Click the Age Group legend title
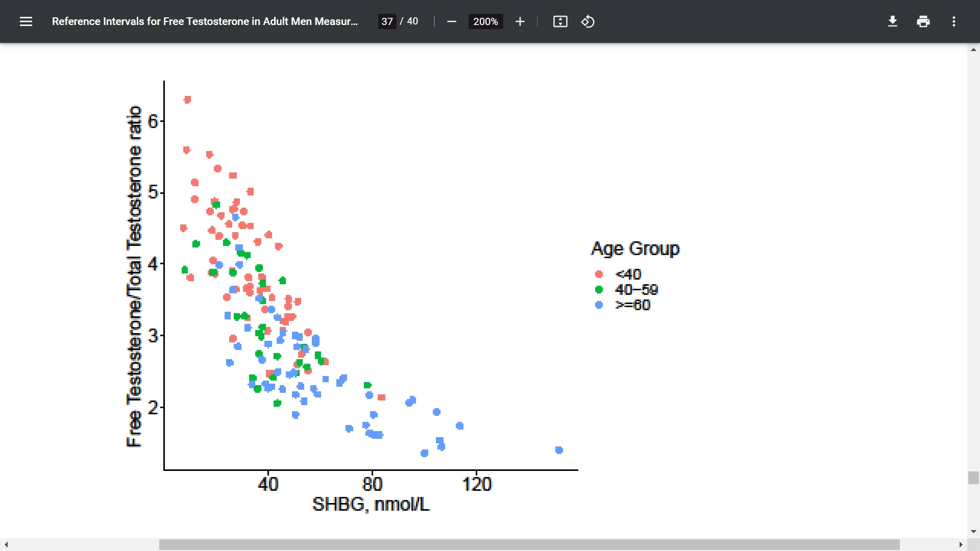Viewport: 980px width, 551px height. pos(635,248)
